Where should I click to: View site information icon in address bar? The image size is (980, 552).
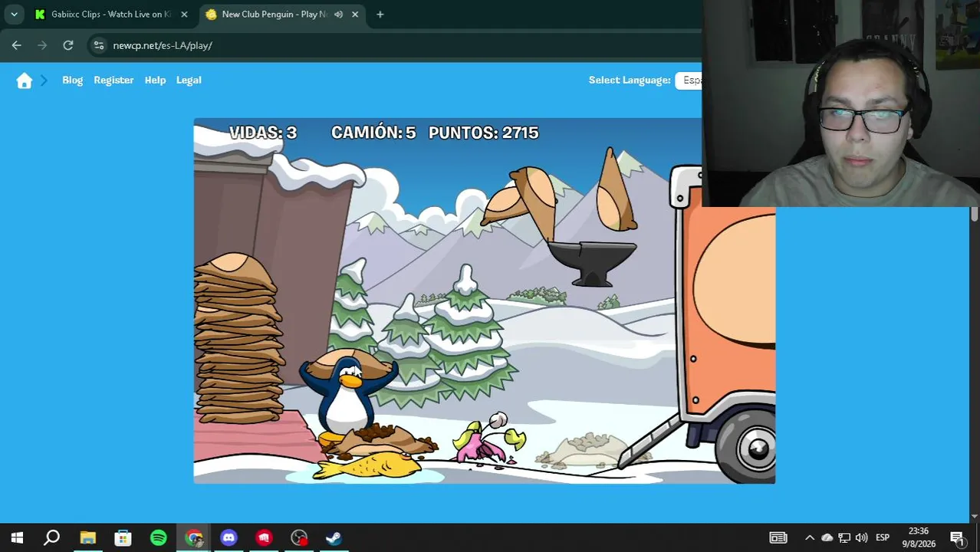pyautogui.click(x=98, y=45)
